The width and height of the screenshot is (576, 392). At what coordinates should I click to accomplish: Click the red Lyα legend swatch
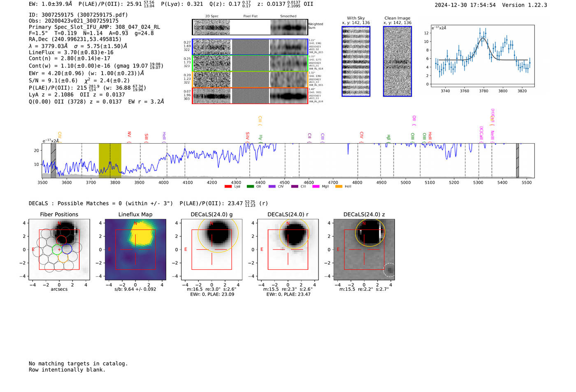pos(228,186)
